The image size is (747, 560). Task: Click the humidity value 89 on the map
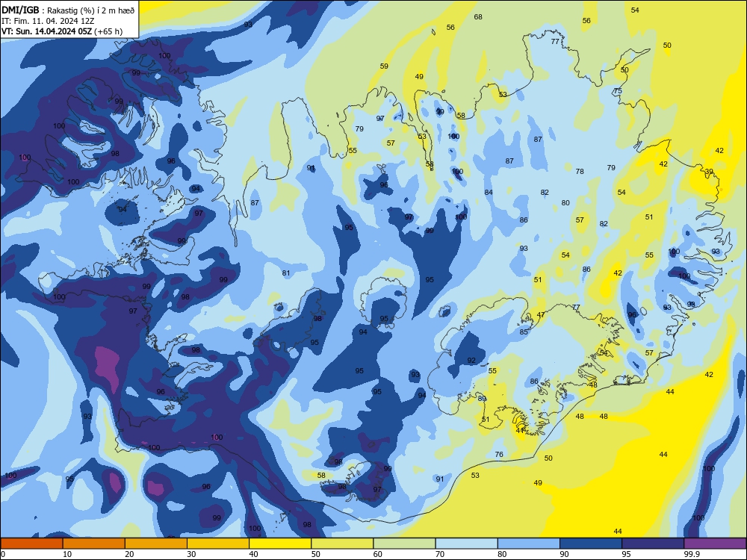(x=482, y=399)
